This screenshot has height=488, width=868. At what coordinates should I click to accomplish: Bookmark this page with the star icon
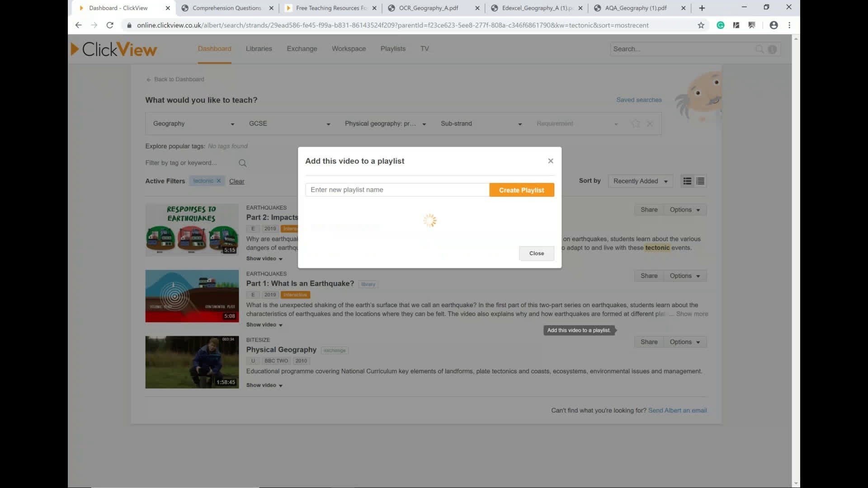701,25
